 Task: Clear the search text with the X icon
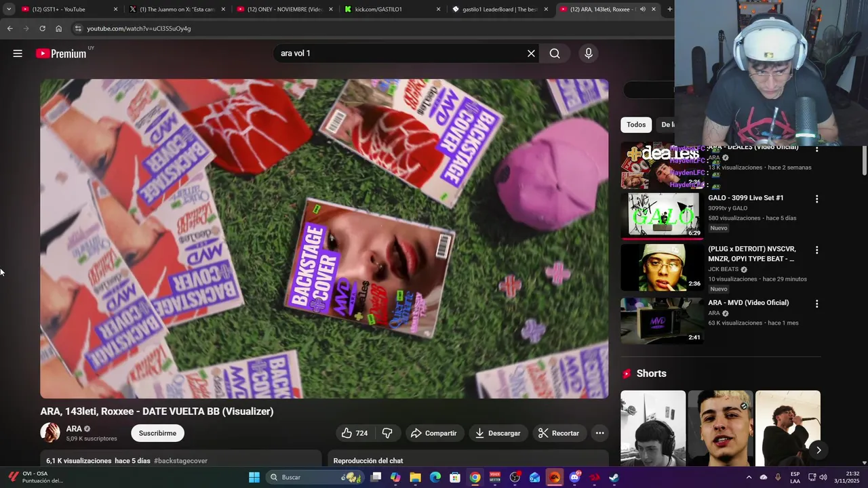tap(531, 54)
